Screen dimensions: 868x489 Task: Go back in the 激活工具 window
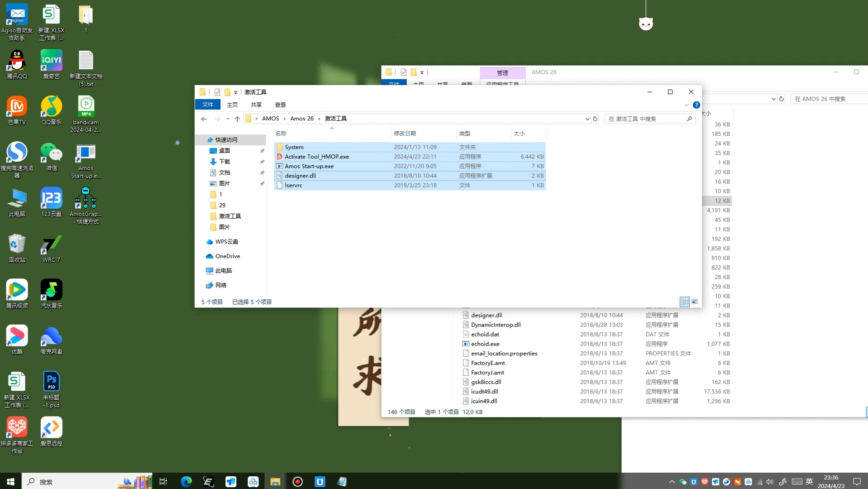[x=204, y=119]
